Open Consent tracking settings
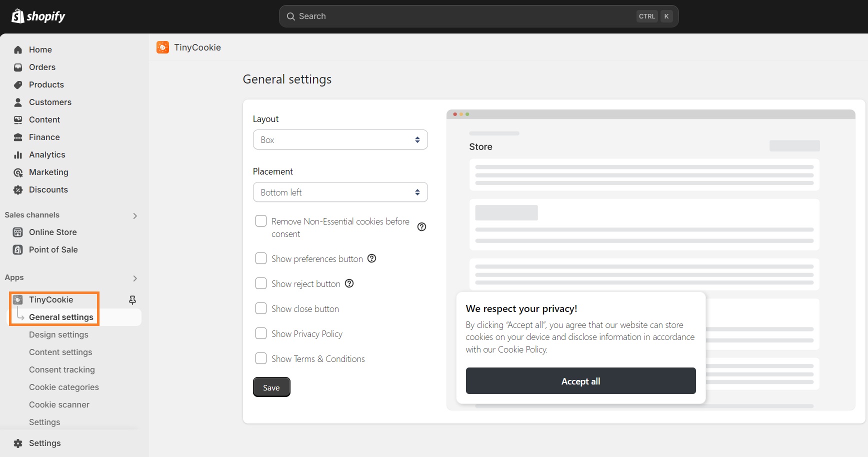The height and width of the screenshot is (457, 868). point(61,369)
